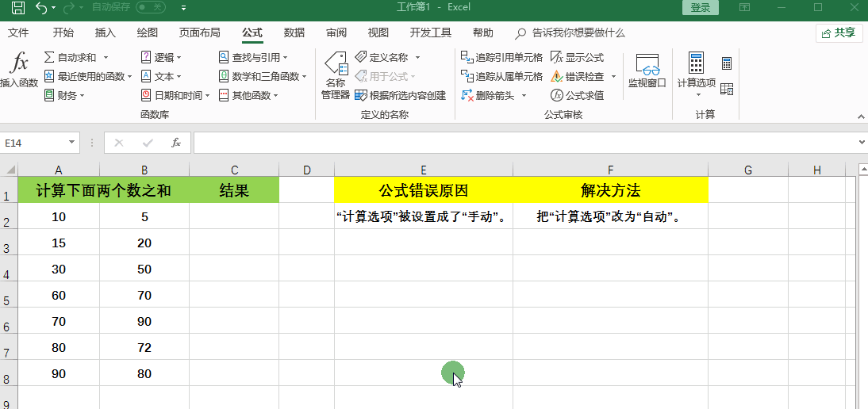Click Create from Selection (根据所选内容创建)
The height and width of the screenshot is (409, 868).
tap(400, 96)
